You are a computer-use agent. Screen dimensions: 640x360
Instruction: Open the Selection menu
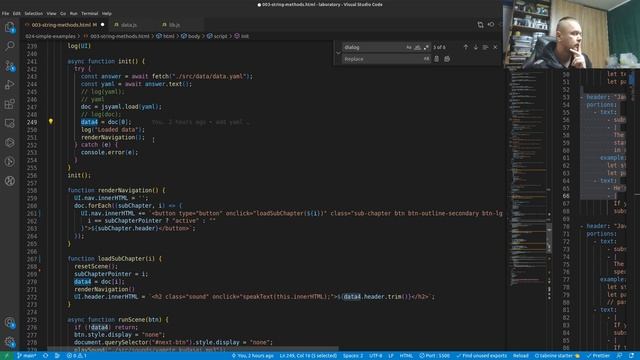pos(33,13)
